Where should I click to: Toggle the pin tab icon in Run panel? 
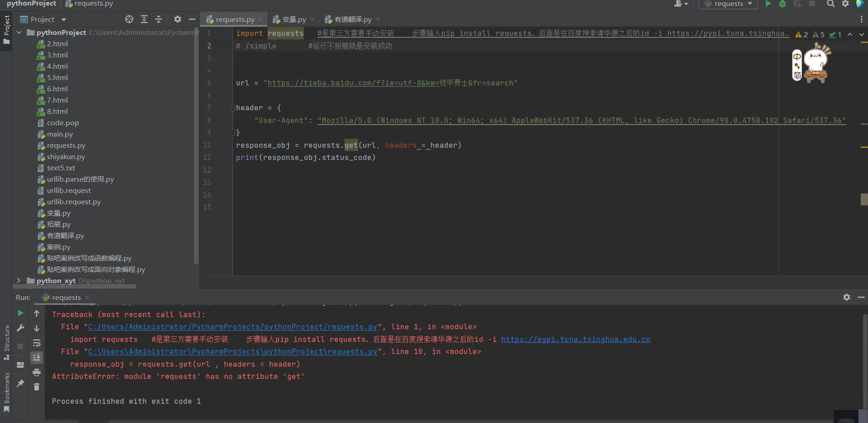pyautogui.click(x=20, y=383)
